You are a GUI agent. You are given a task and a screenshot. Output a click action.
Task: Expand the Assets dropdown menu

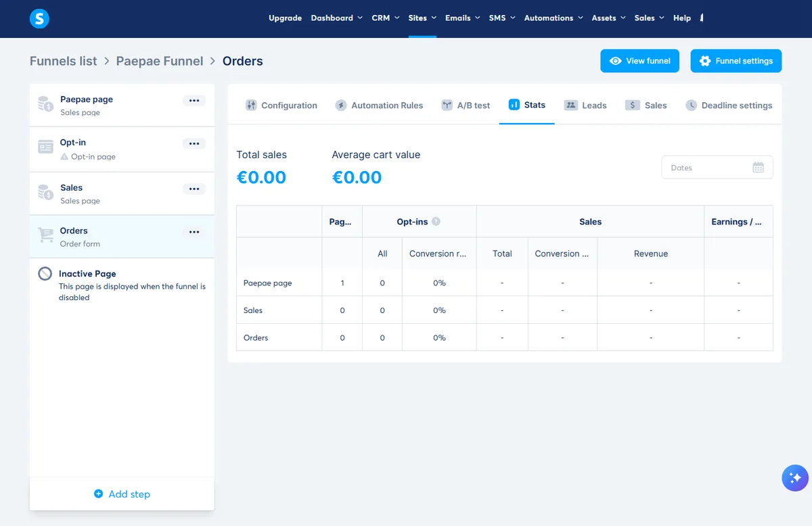(609, 18)
